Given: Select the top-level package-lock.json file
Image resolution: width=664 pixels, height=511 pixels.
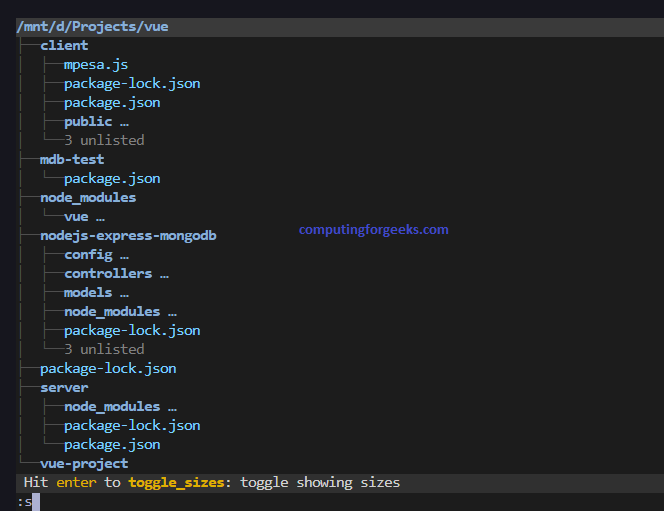Looking at the screenshot, I should click(108, 368).
